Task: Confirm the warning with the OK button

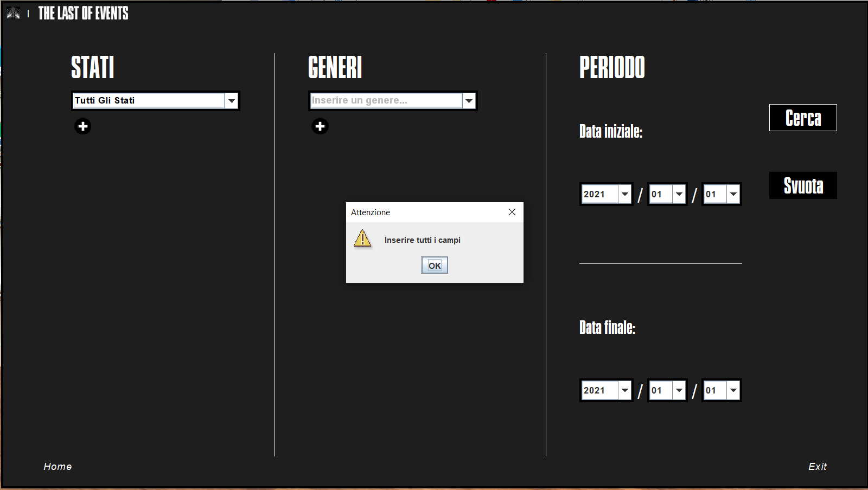Action: (435, 266)
